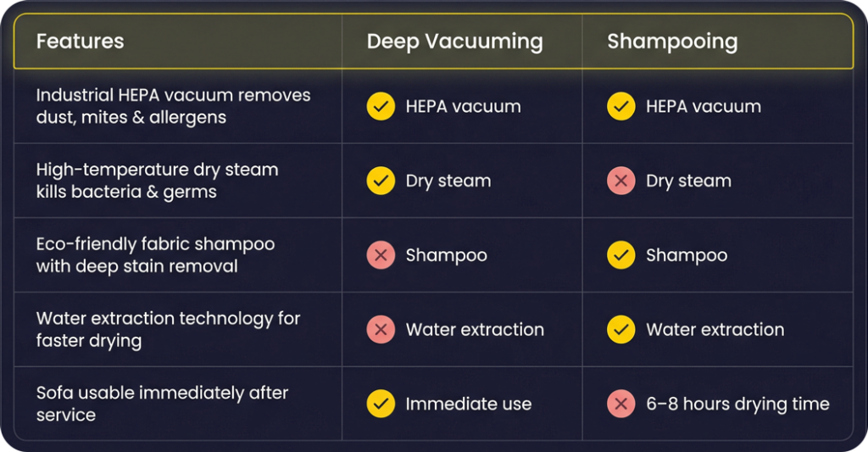The height and width of the screenshot is (452, 868).
Task: Click the red cross beside Shampooing Dry steam
Action: [x=621, y=181]
